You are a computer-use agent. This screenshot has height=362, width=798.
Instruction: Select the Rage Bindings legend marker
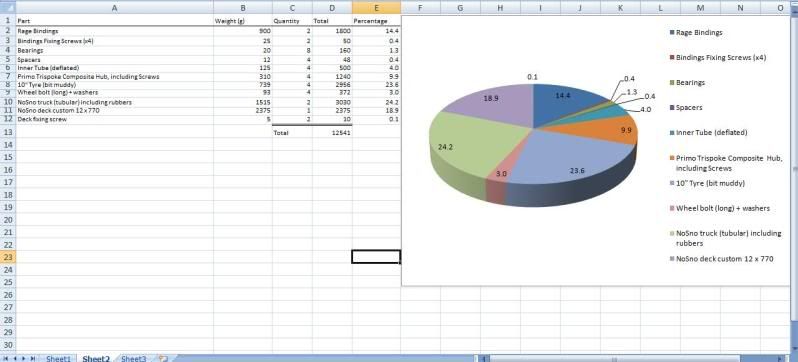[672, 33]
